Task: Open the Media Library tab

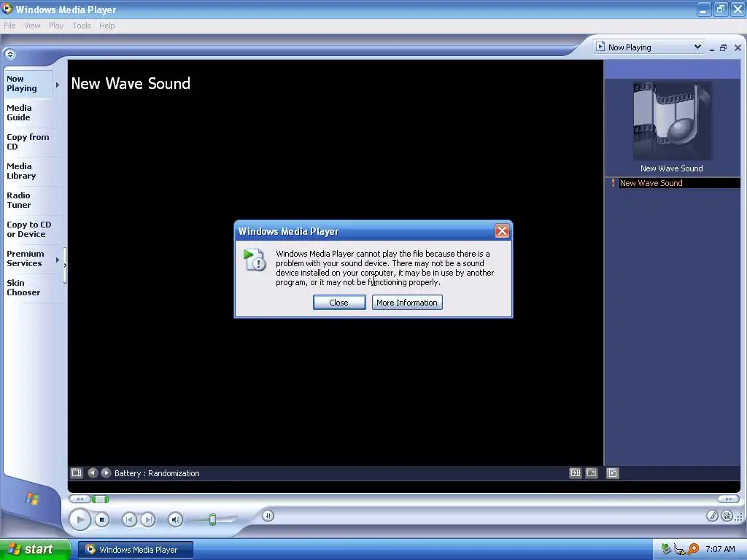Action: (31, 171)
